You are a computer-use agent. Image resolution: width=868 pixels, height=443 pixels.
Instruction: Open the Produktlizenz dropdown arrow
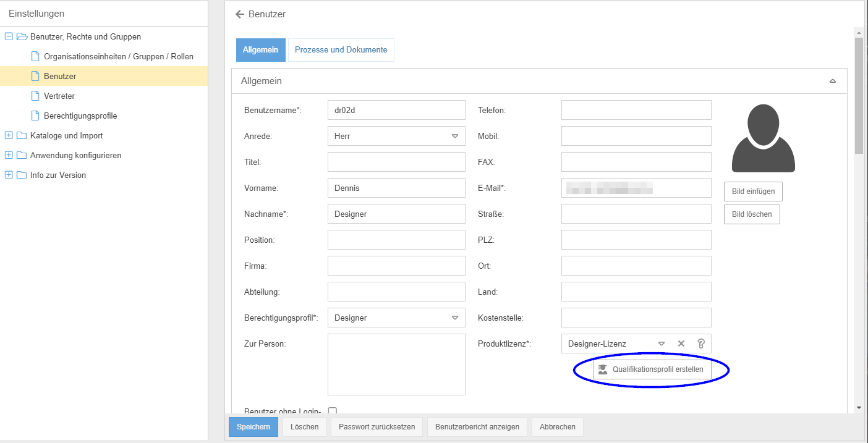(661, 344)
